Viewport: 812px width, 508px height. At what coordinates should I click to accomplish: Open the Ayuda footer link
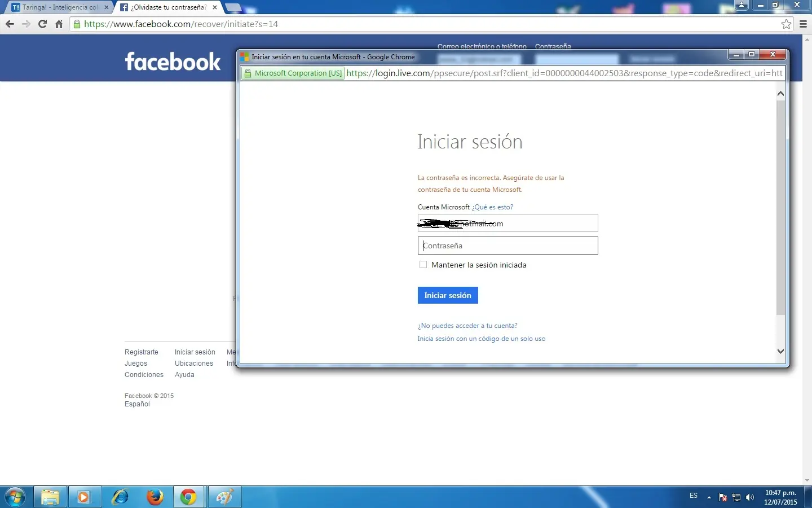click(184, 375)
